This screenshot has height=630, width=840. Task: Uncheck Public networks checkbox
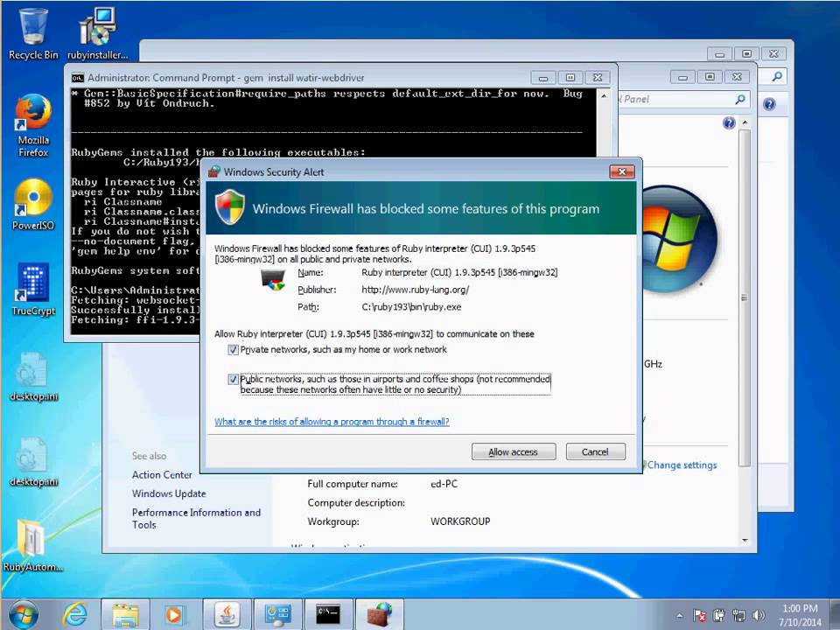coord(233,380)
